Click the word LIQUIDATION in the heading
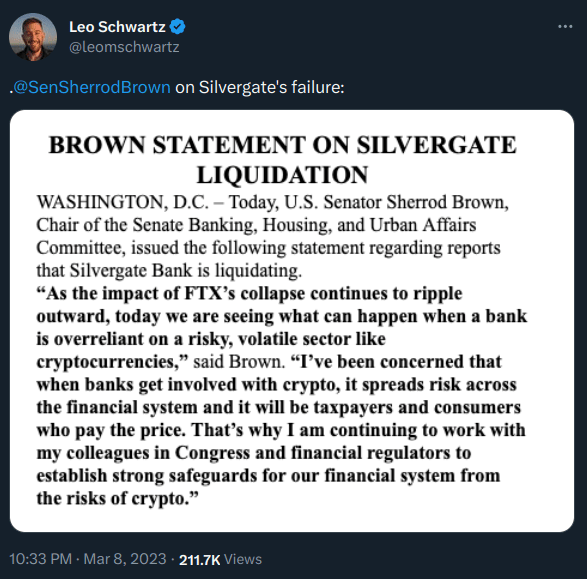Screen dimensions: 587x579 283,175
